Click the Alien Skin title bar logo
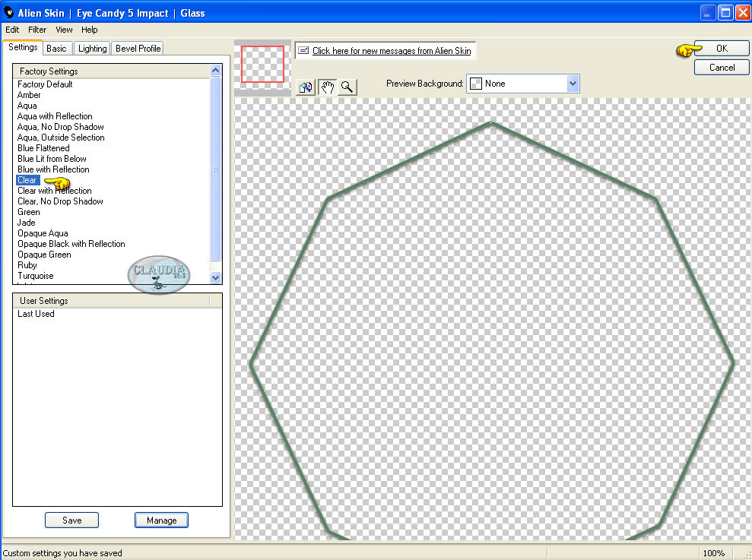Viewport: 752px width, 560px height. (x=8, y=12)
